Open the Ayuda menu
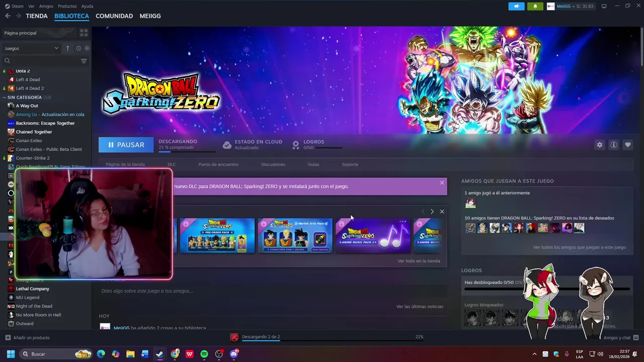This screenshot has width=644, height=362. coord(87,6)
